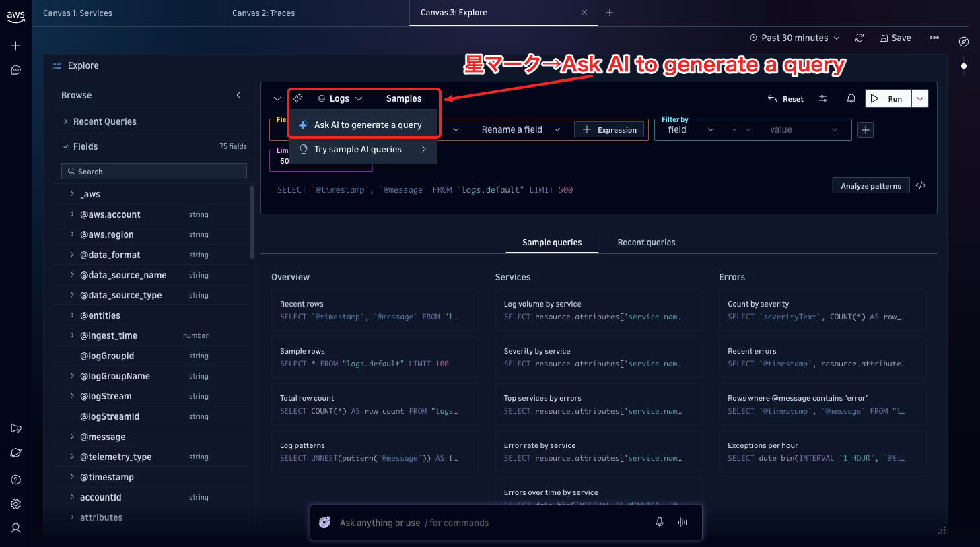Select the Recent queries tab
Screen dimensions: 980x547
pos(646,243)
